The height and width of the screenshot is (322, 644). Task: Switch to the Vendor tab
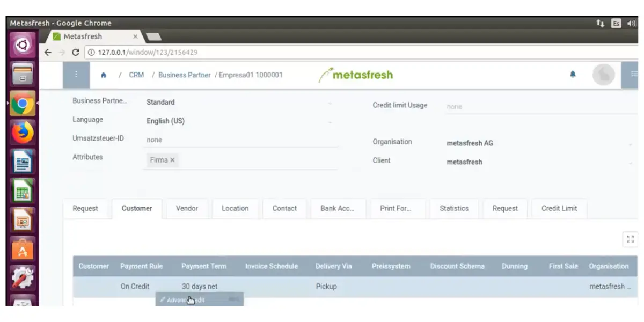click(187, 208)
